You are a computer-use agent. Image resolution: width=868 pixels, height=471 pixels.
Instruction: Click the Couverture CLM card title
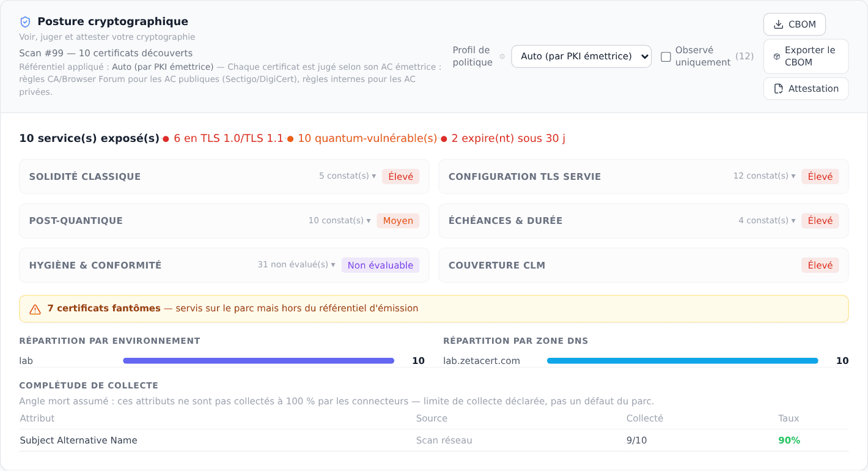point(497,265)
